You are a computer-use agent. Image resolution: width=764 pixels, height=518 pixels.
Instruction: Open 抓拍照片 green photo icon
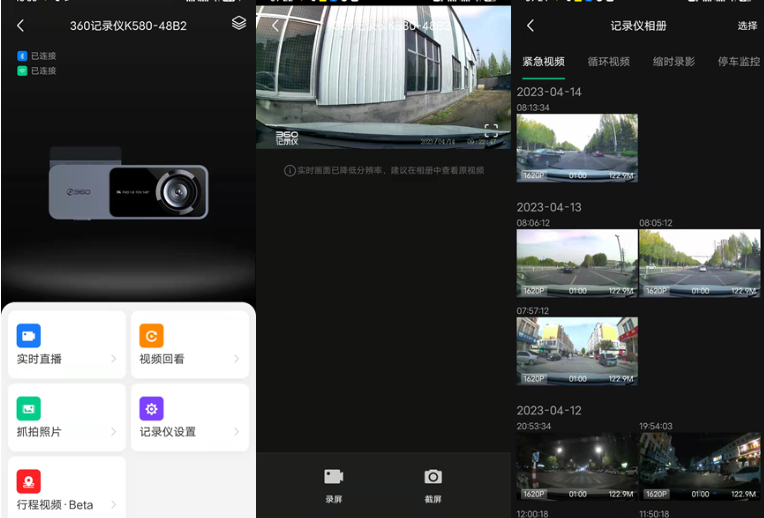tap(29, 408)
